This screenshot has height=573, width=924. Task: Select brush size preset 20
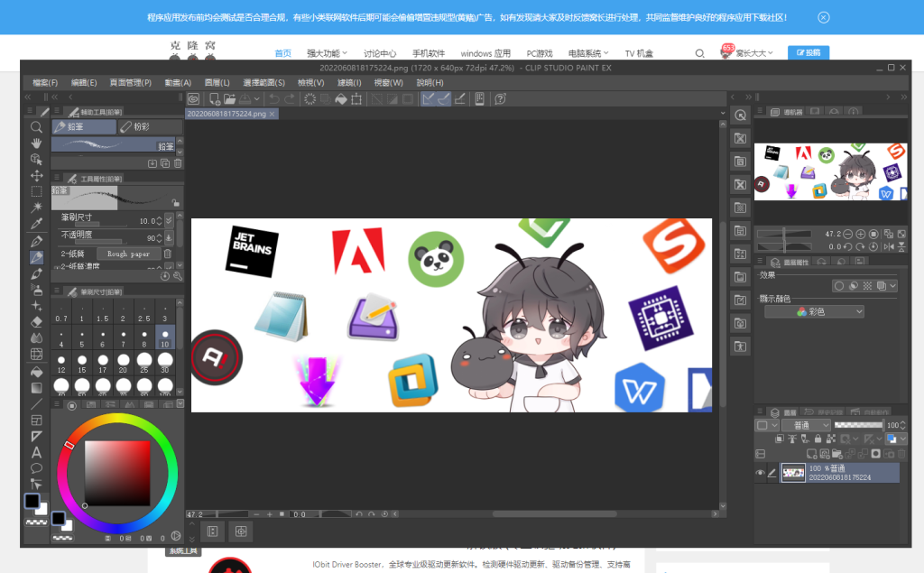click(x=123, y=363)
